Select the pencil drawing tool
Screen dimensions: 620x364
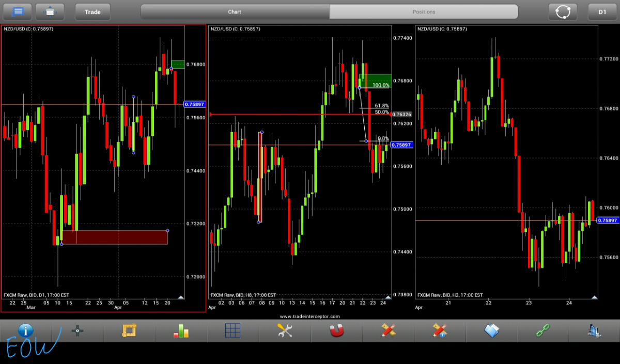pos(388,330)
